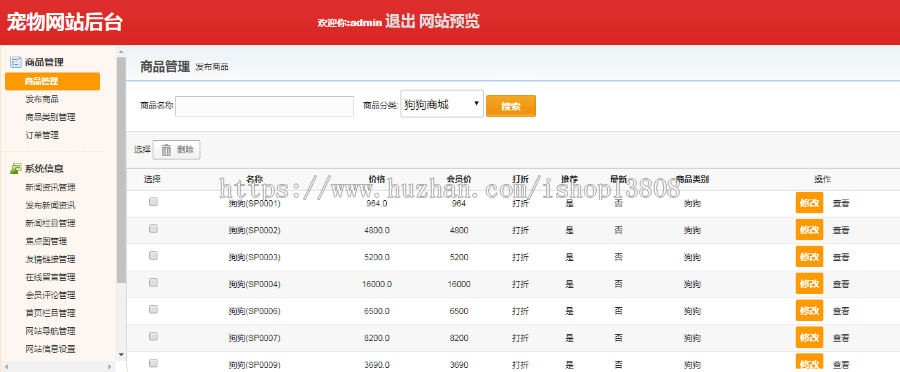Open 会员评论管理 in the sidebar
The height and width of the screenshot is (372, 900).
coord(51,295)
